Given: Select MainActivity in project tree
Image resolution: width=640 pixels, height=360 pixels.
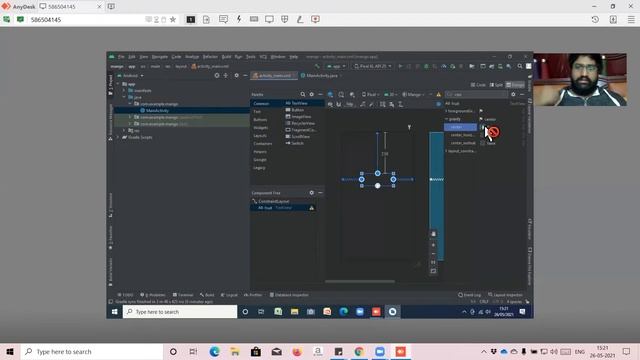Looking at the screenshot, I should tap(157, 111).
